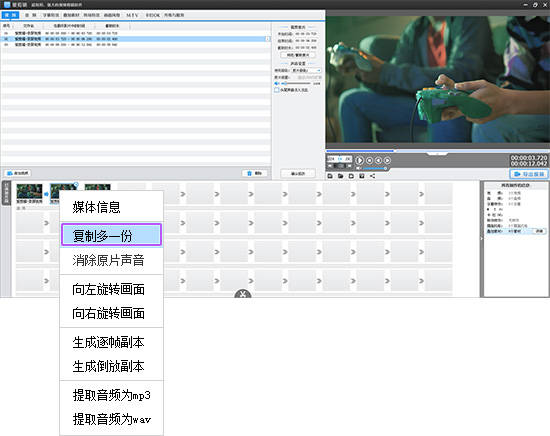Click the save project icon
The height and width of the screenshot is (436, 550).
[351, 176]
